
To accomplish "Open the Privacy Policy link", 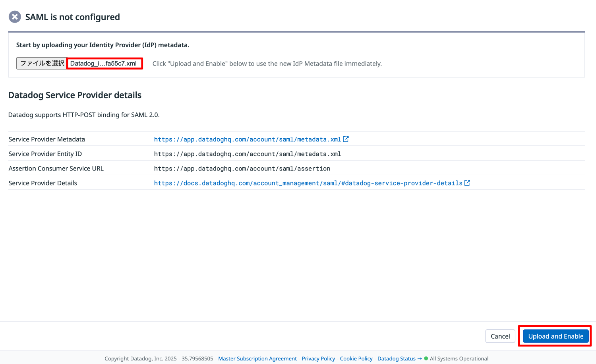I will [318, 358].
